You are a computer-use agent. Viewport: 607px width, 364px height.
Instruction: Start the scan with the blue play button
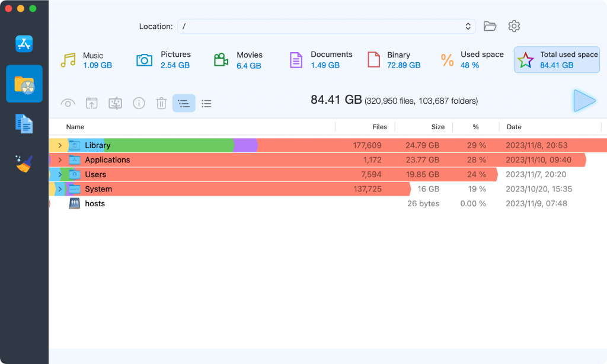(x=584, y=101)
